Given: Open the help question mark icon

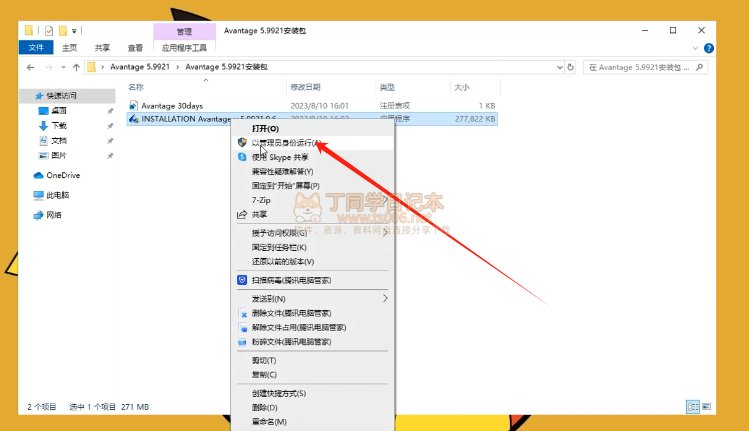Looking at the screenshot, I should click(709, 48).
